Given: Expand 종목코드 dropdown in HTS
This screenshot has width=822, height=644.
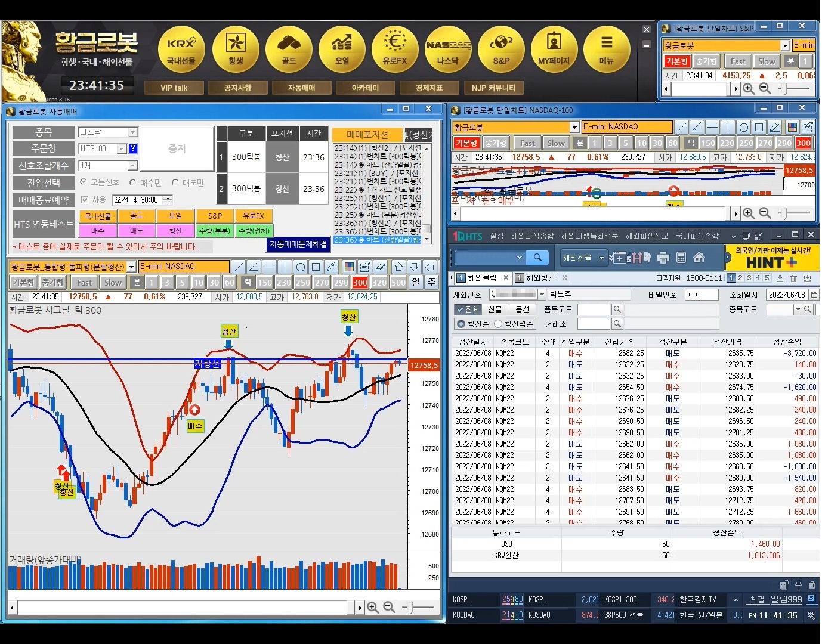Looking at the screenshot, I should (798, 309).
